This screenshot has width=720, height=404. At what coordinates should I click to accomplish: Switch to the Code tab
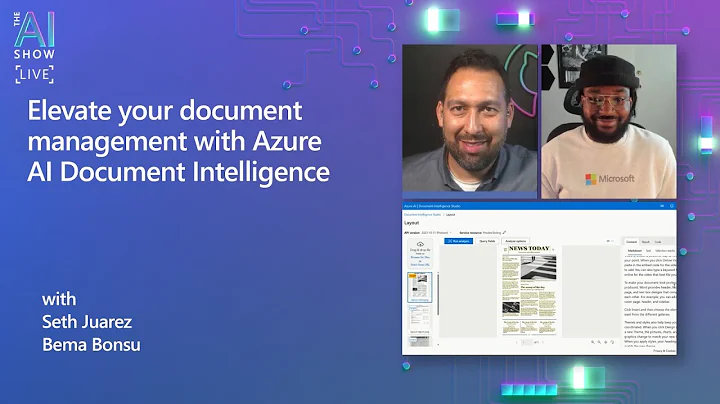point(658,242)
